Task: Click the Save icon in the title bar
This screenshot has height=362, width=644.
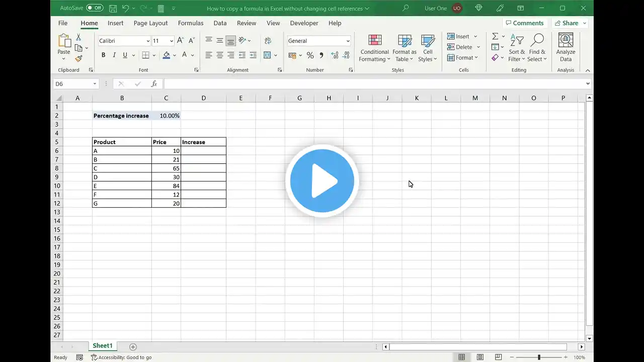Action: [x=113, y=9]
